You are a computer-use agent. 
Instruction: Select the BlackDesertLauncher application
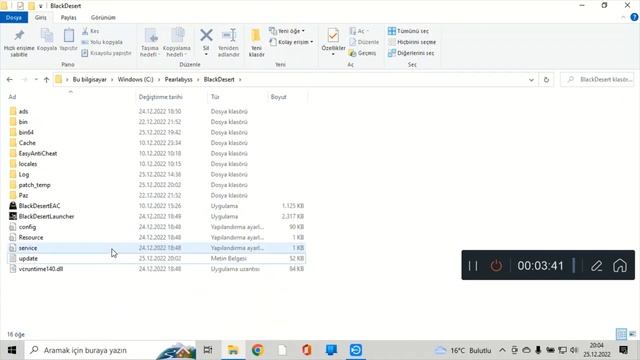coord(46,216)
